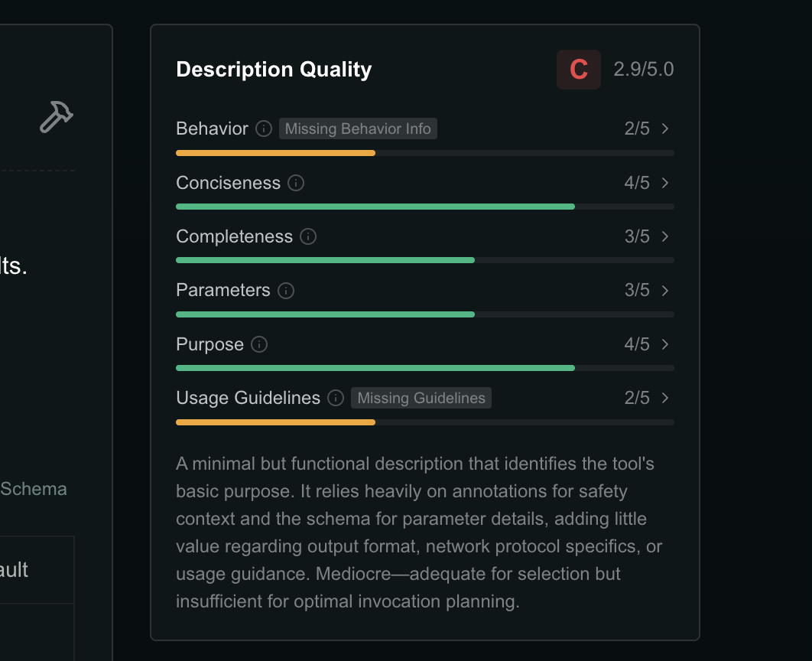Viewport: 812px width, 661px height.
Task: Open the Parameters 3/5 chevron
Action: coord(665,291)
